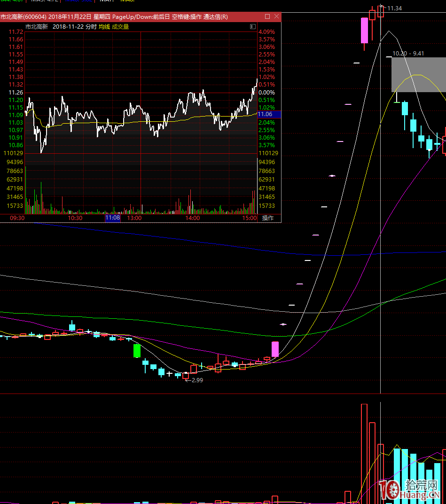Select the tall magenta candlestick near the top
Image resolution: width=446 pixels, height=504 pixels.
(x=364, y=31)
